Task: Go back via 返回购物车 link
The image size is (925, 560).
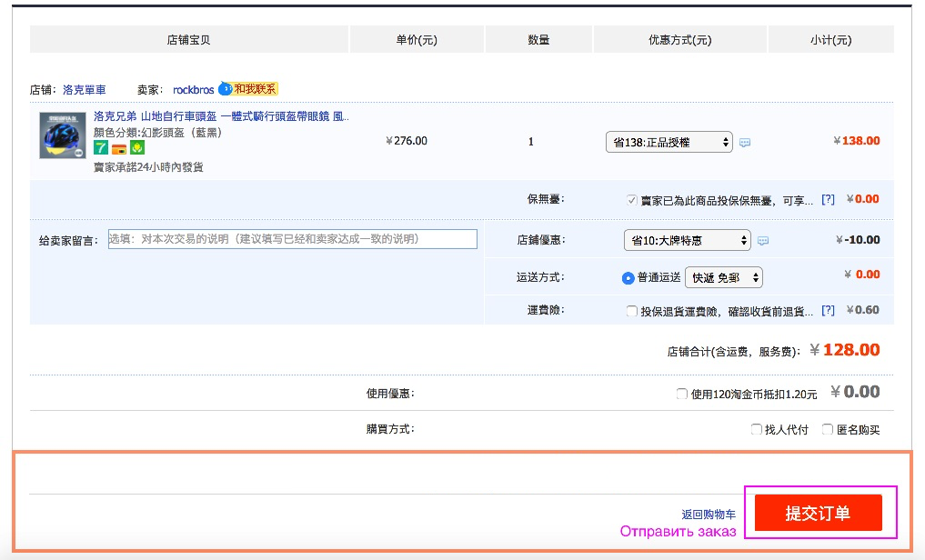Action: (x=709, y=515)
